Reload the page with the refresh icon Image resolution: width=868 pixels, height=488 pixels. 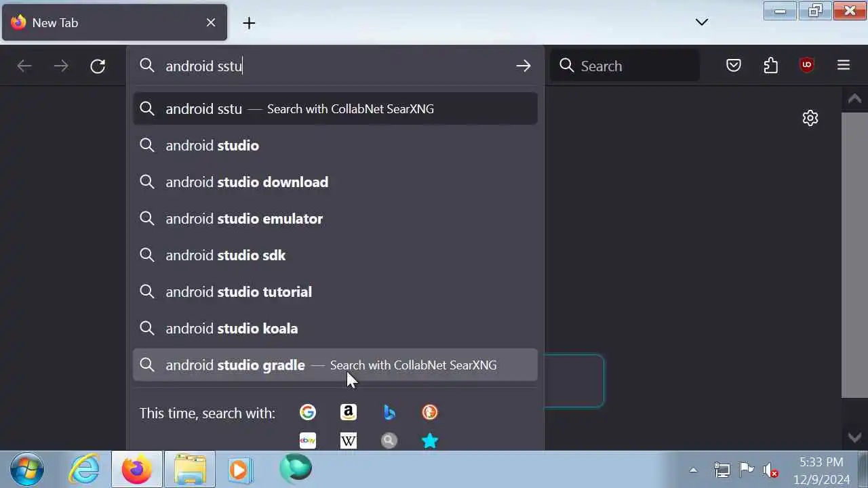pos(98,66)
